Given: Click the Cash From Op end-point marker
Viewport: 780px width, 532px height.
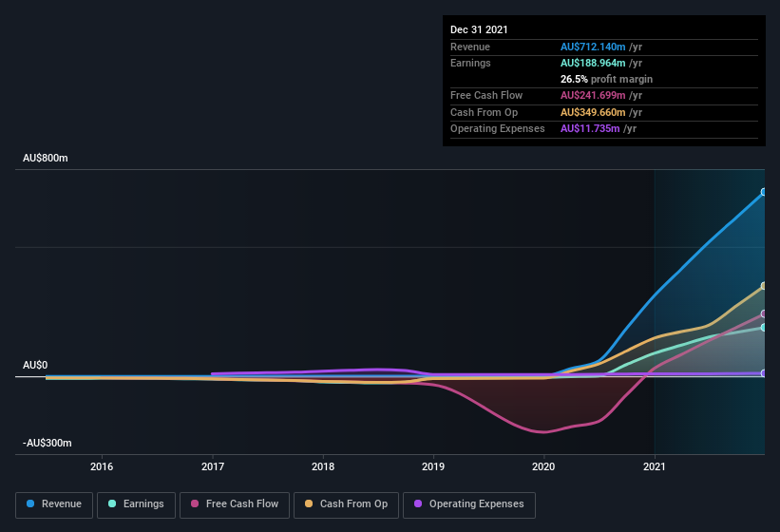Looking at the screenshot, I should coord(764,286).
